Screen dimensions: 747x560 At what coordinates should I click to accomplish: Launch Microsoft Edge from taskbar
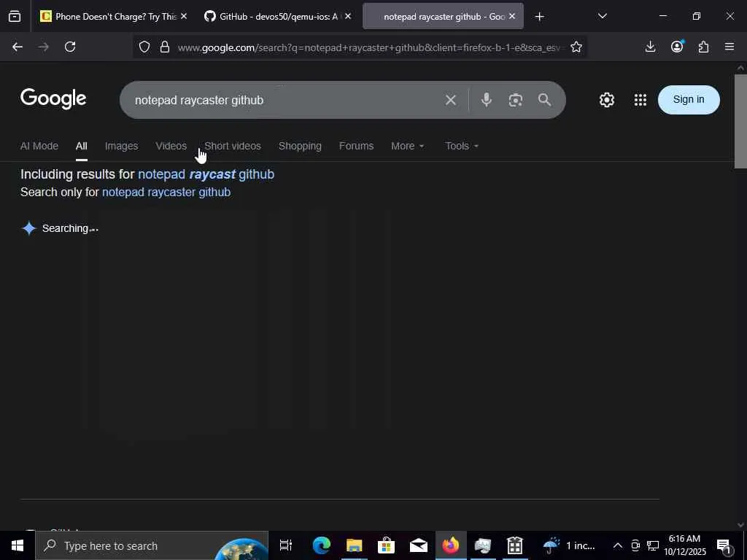click(x=322, y=545)
